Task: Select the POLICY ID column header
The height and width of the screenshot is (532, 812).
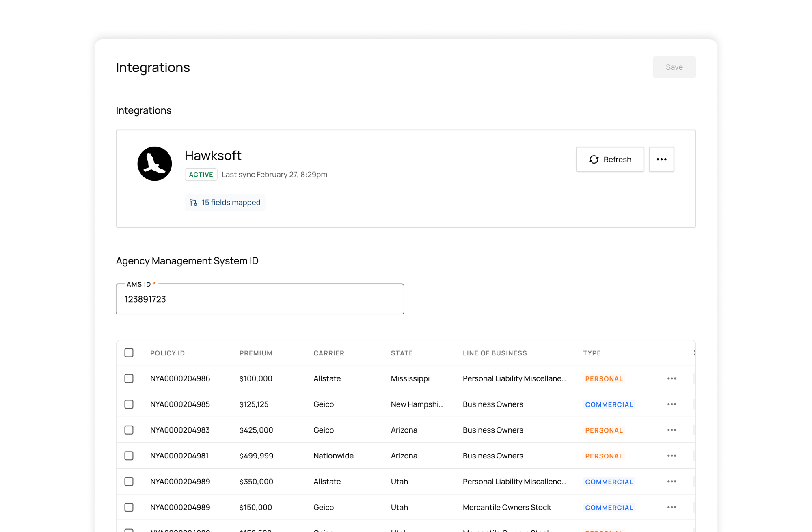Action: (x=167, y=353)
